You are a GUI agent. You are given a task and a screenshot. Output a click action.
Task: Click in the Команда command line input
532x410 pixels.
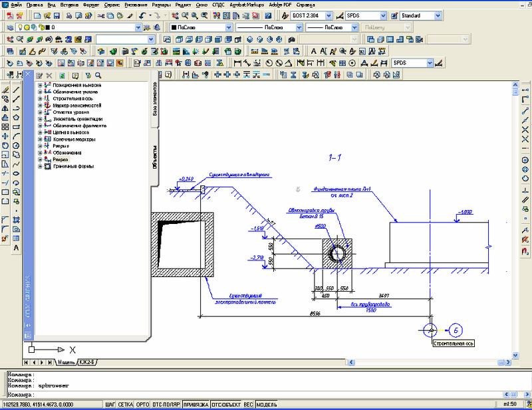[x=255, y=395]
